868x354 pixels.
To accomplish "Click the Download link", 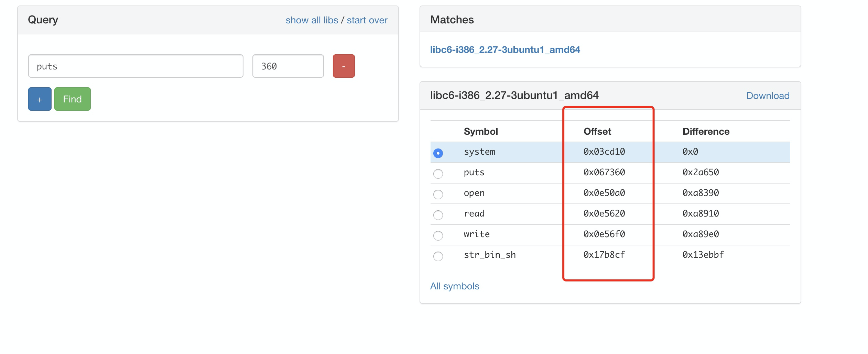I will tap(768, 96).
